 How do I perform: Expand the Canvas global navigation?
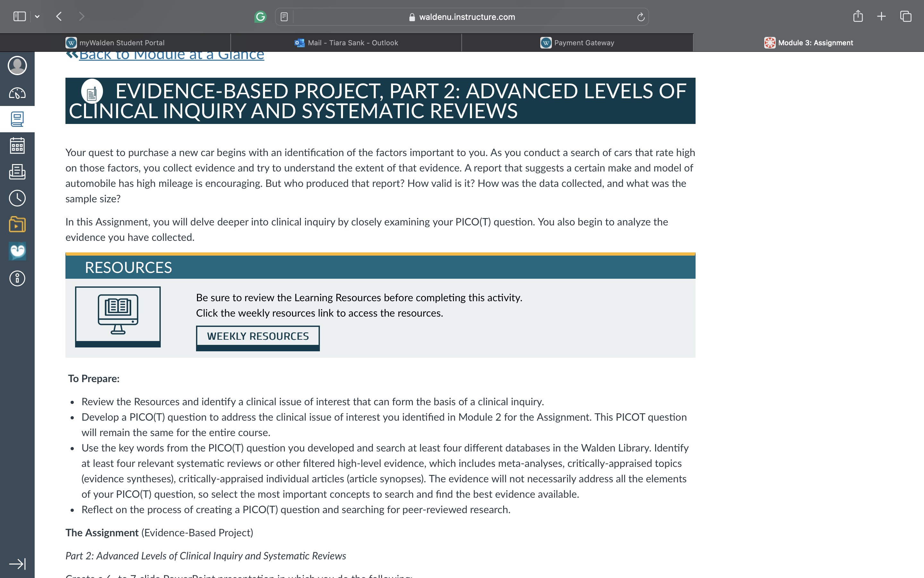(x=17, y=564)
